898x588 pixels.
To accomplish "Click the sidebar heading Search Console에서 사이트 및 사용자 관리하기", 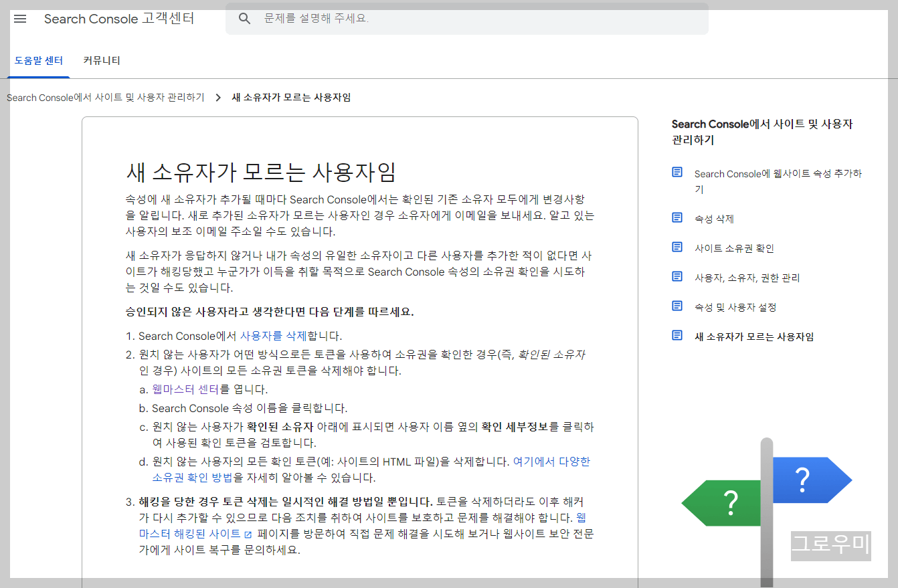I will click(762, 132).
